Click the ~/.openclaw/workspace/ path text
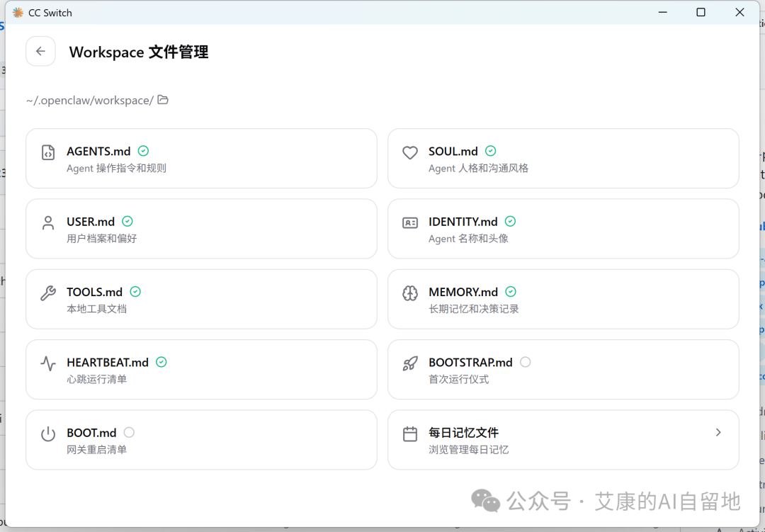This screenshot has height=532, width=765. click(90, 101)
